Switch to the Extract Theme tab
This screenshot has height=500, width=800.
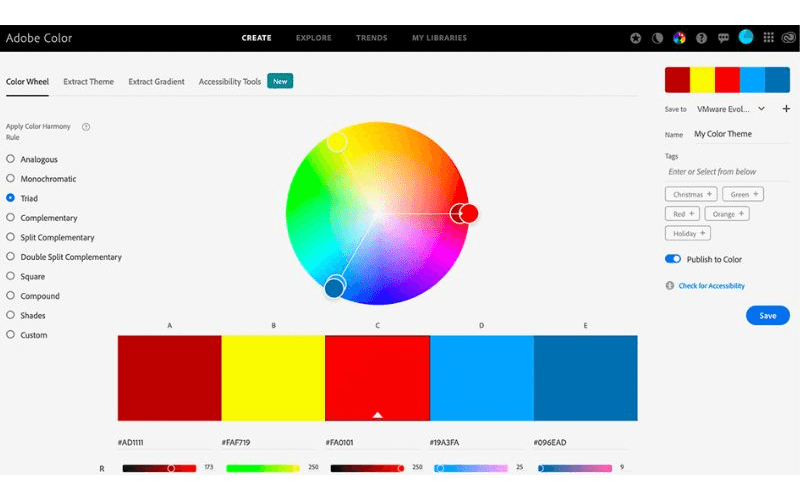(88, 81)
